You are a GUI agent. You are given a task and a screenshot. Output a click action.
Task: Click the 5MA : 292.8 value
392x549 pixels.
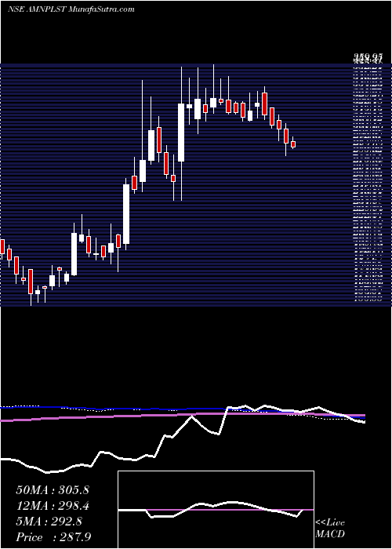(x=49, y=522)
